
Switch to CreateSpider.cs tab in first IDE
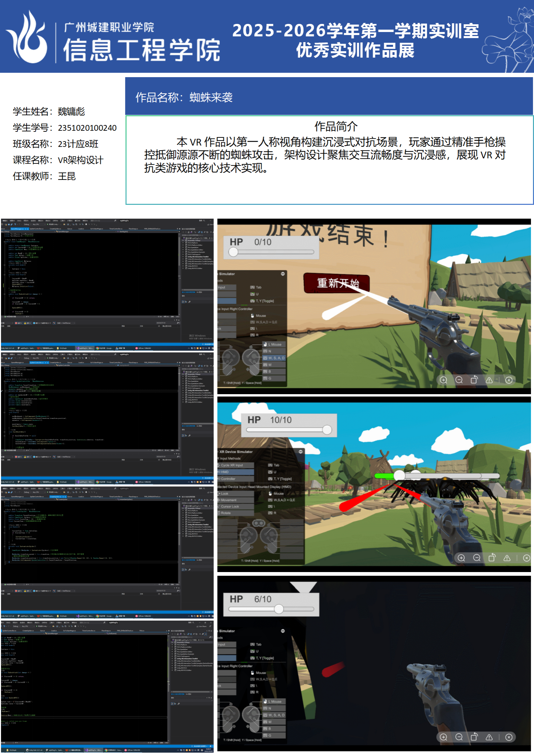point(55,229)
